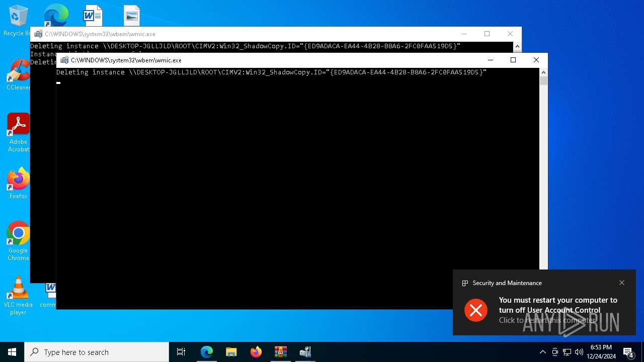
Task: Minimize the front wmic.exe console window
Action: 491,60
